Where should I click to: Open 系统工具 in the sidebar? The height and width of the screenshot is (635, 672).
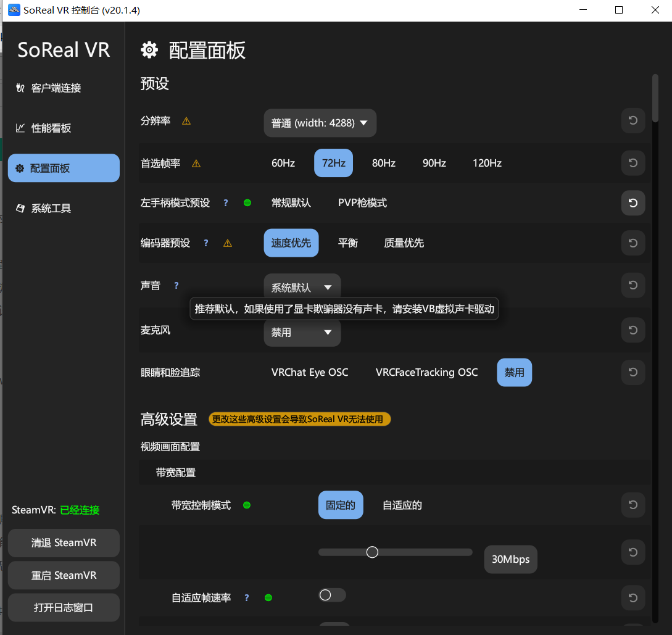point(64,208)
